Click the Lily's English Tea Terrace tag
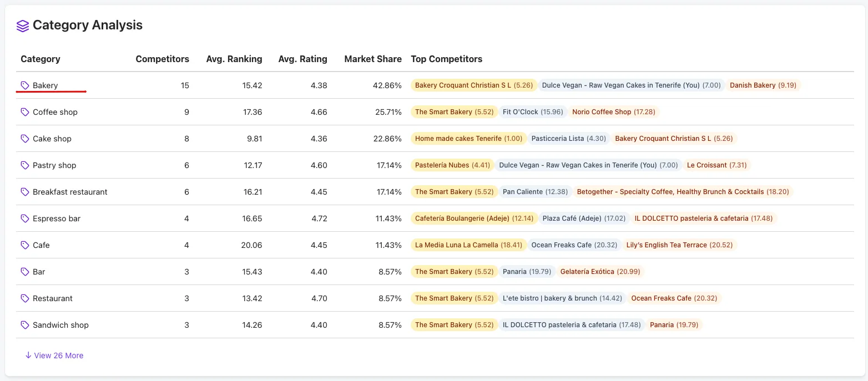 click(x=679, y=245)
